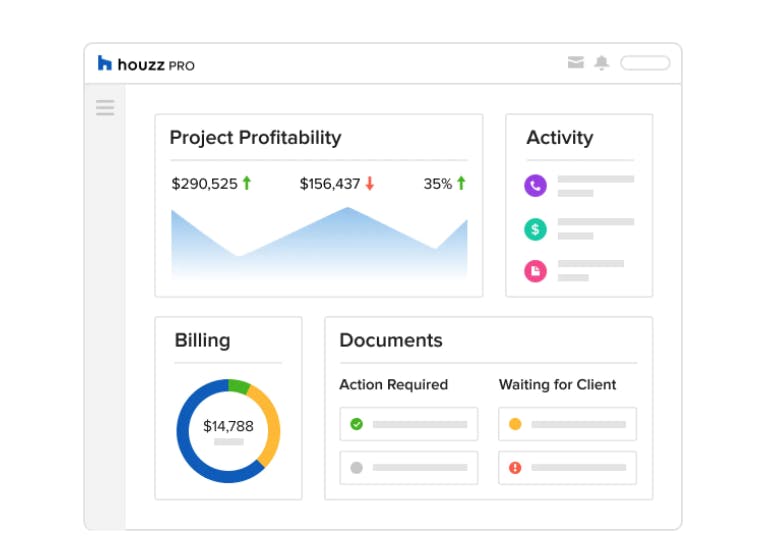The image size is (760, 555).
Task: Click the red down arrow beside $156,437
Action: click(x=369, y=184)
